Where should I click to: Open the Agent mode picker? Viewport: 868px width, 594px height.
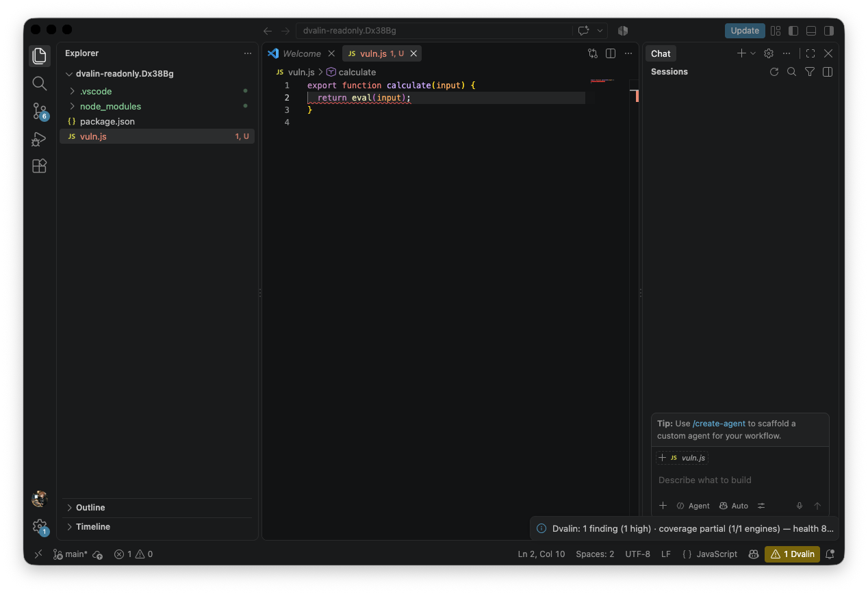coord(693,506)
